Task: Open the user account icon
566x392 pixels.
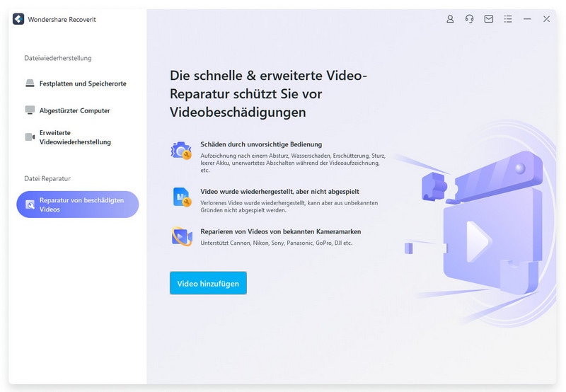Action: [450, 19]
